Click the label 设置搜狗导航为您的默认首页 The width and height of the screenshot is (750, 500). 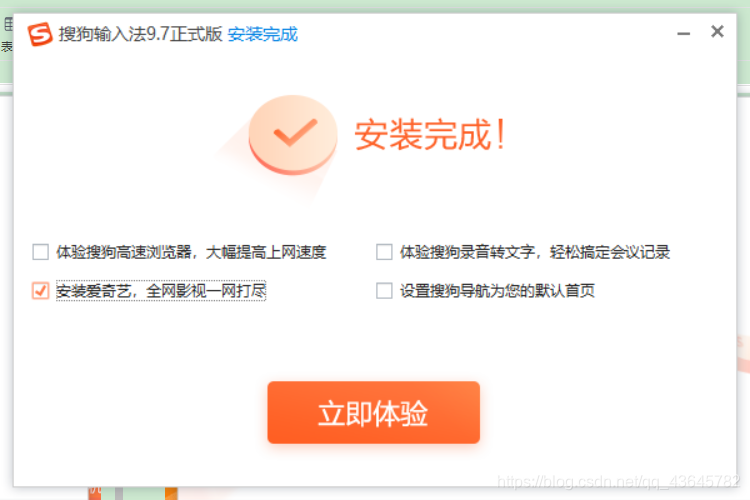497,290
